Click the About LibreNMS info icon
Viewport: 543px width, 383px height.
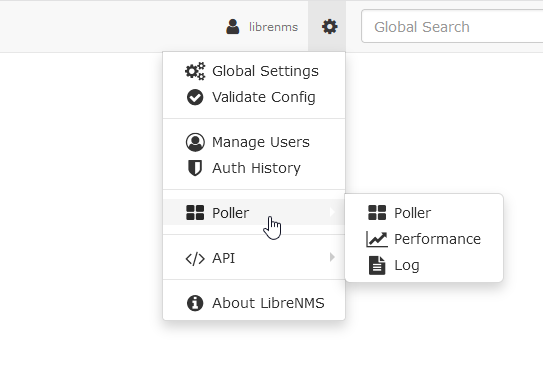tap(195, 303)
